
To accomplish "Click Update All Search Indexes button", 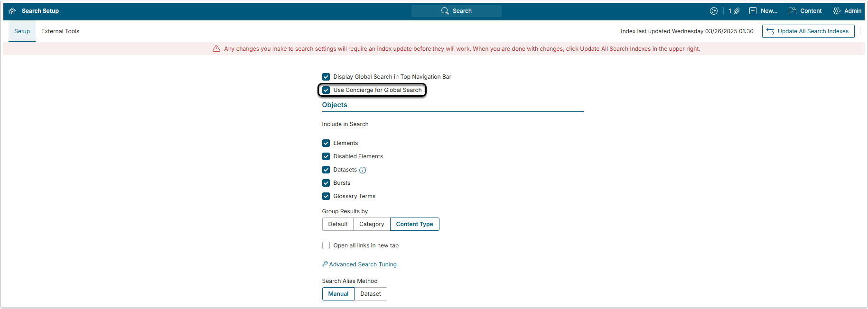I will tap(808, 31).
